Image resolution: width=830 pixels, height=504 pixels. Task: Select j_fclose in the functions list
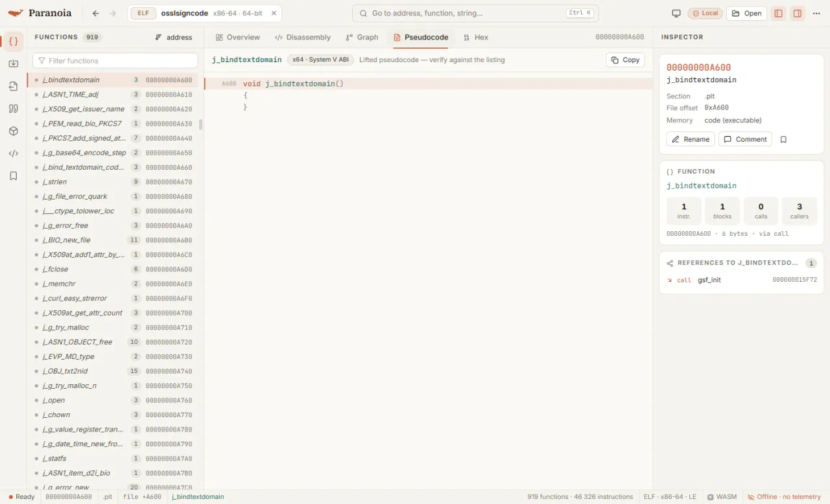113,269
